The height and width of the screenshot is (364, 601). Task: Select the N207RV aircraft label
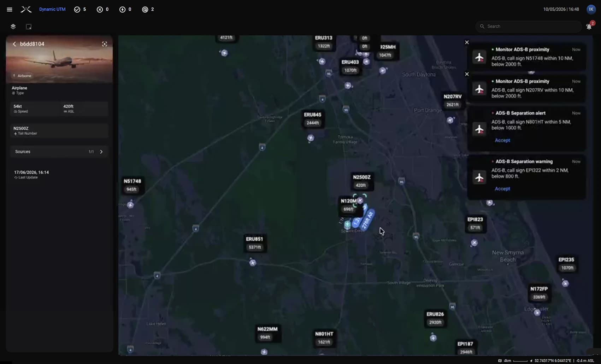(453, 100)
